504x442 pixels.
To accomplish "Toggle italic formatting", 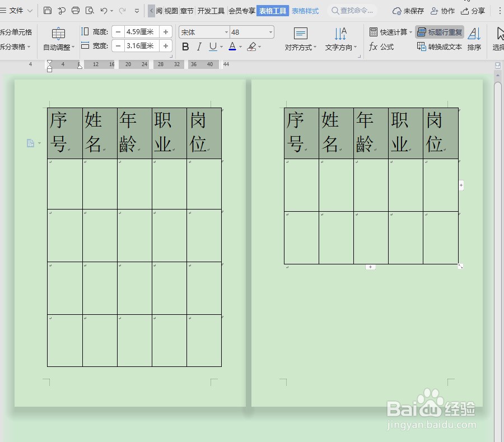I will click(x=198, y=46).
